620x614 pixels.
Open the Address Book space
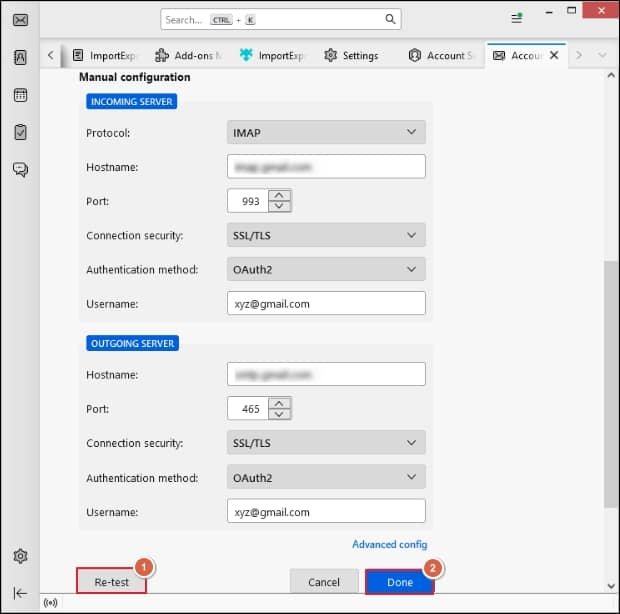pyautogui.click(x=20, y=57)
